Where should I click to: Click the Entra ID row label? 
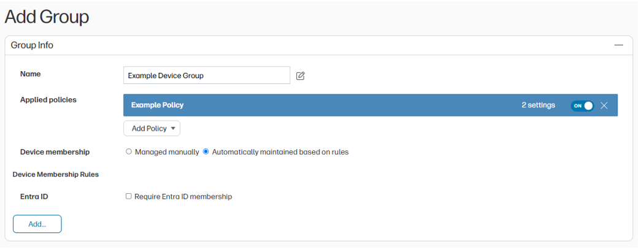[x=34, y=196]
